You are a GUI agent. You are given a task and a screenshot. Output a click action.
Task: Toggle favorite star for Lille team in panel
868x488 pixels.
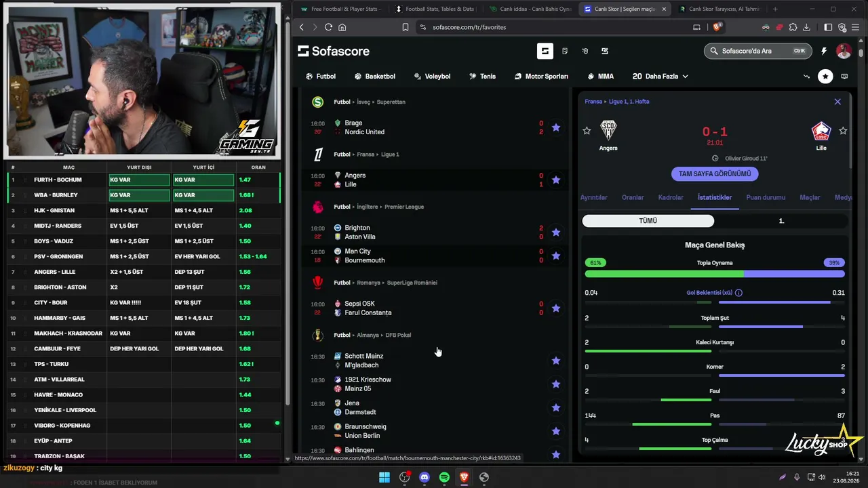pos(843,131)
